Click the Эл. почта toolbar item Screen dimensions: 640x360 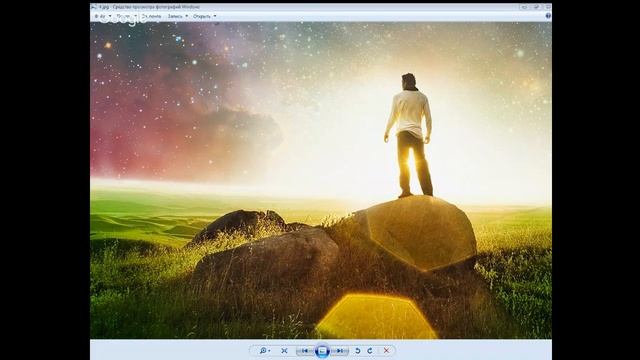151,16
